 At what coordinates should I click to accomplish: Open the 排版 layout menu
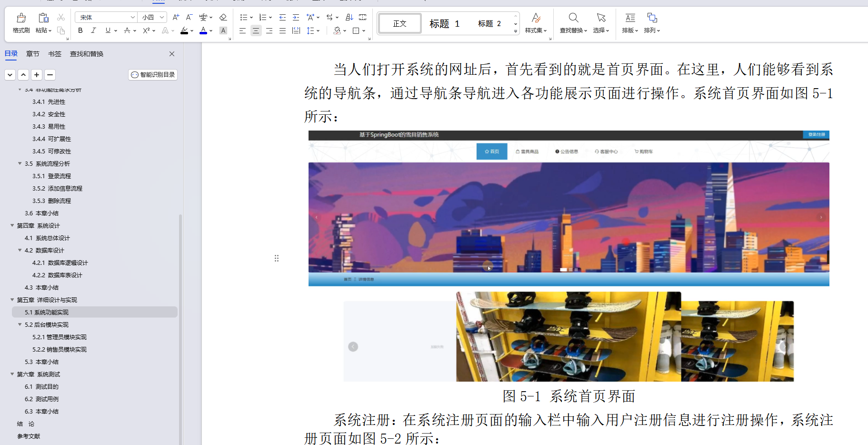[x=630, y=23]
